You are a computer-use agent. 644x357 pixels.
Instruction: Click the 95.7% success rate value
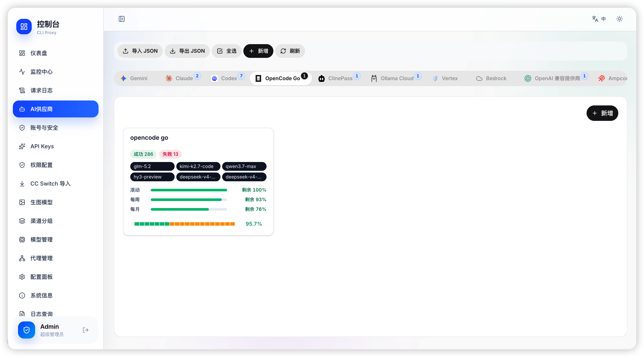click(x=254, y=224)
